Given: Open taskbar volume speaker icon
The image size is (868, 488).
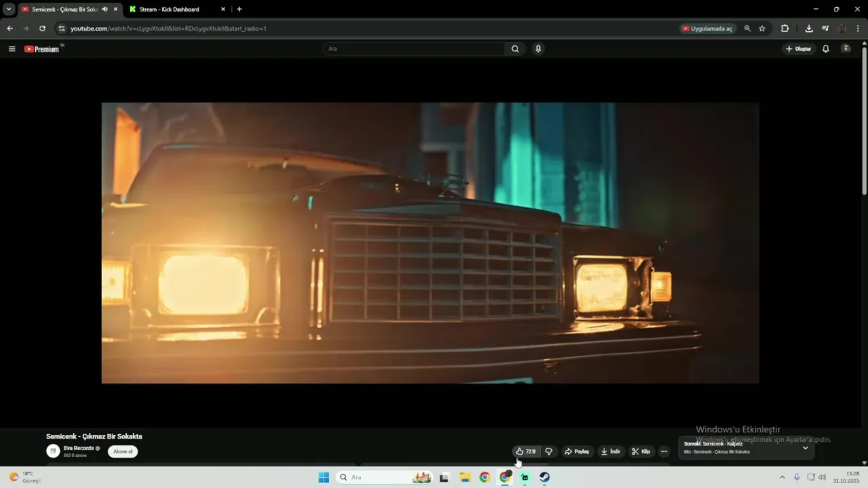Looking at the screenshot, I should click(822, 477).
